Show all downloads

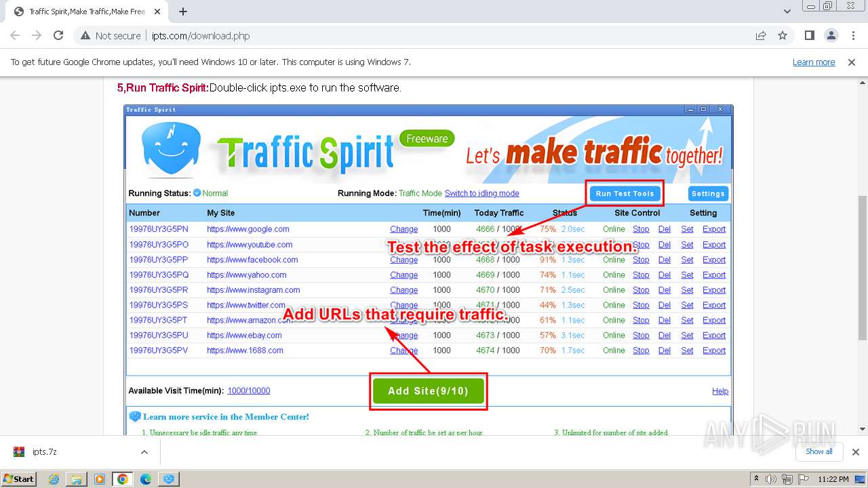tap(819, 451)
